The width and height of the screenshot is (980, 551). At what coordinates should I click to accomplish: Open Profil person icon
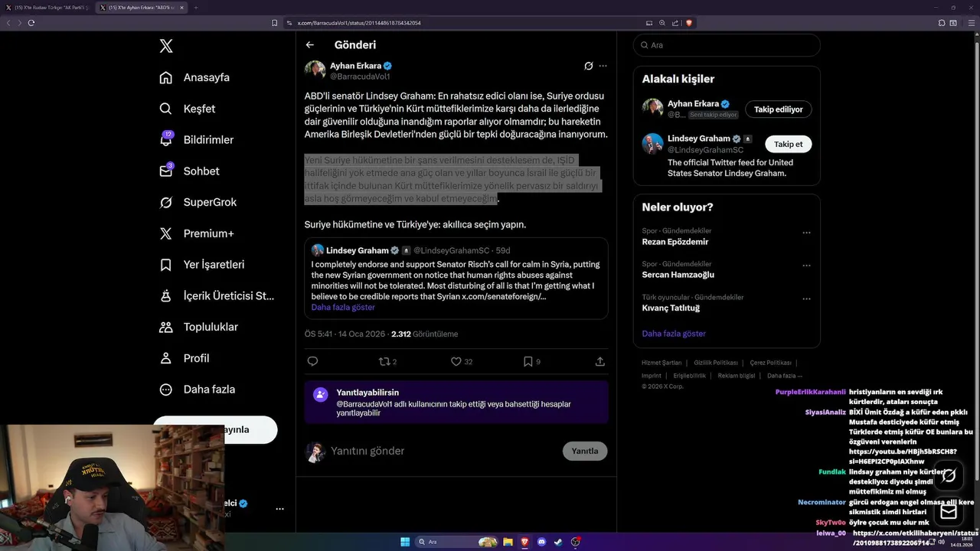click(x=165, y=358)
